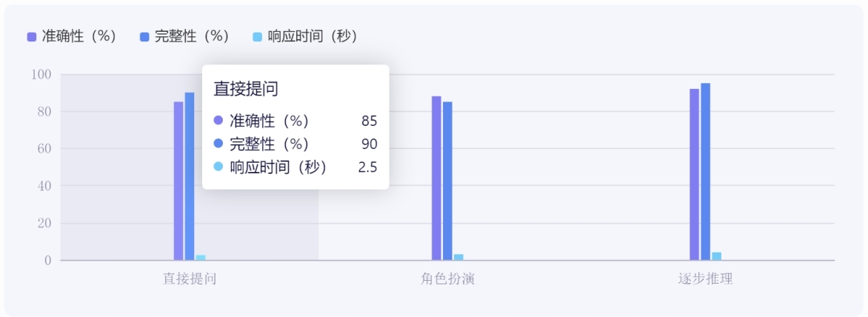Click the 完整性 row in the tooltip
The height and width of the screenshot is (317, 868).
coord(295,144)
